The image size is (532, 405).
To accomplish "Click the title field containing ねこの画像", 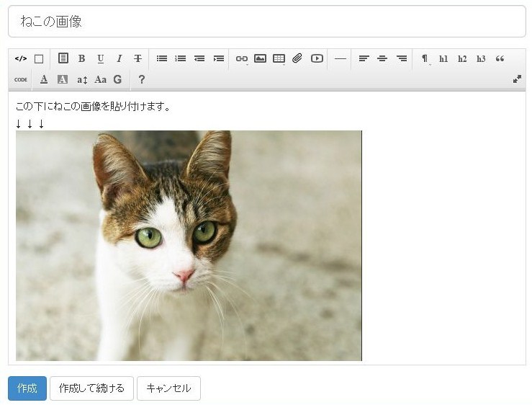I will point(266,22).
